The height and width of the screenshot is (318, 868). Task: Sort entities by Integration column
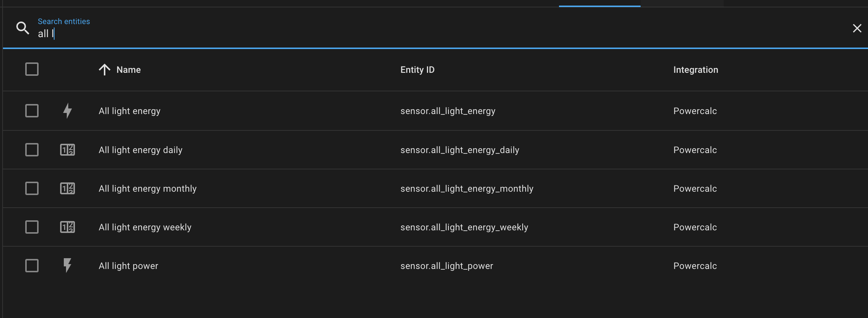click(x=696, y=69)
